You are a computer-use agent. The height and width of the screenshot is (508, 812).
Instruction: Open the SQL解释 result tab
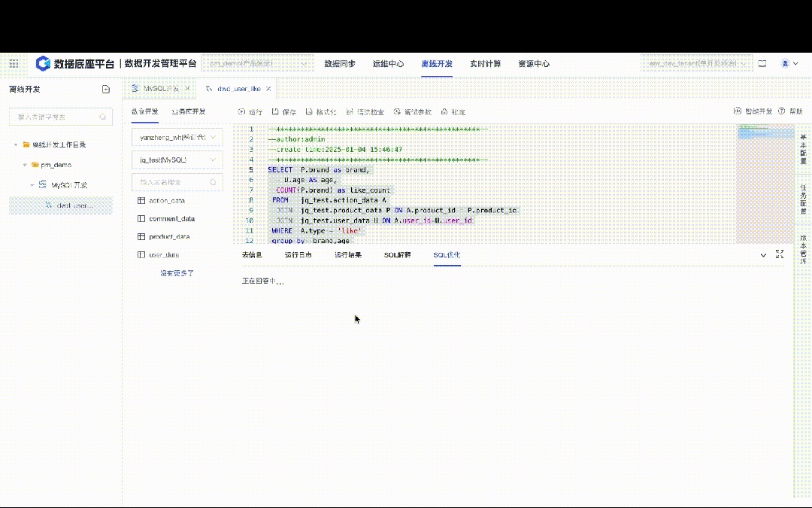pyautogui.click(x=397, y=255)
